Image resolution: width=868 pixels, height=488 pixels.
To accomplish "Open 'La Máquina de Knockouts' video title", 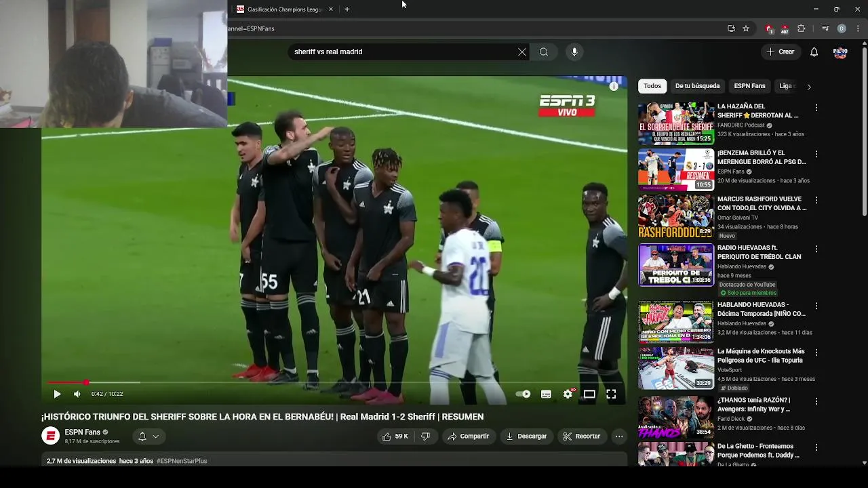I will (x=761, y=355).
